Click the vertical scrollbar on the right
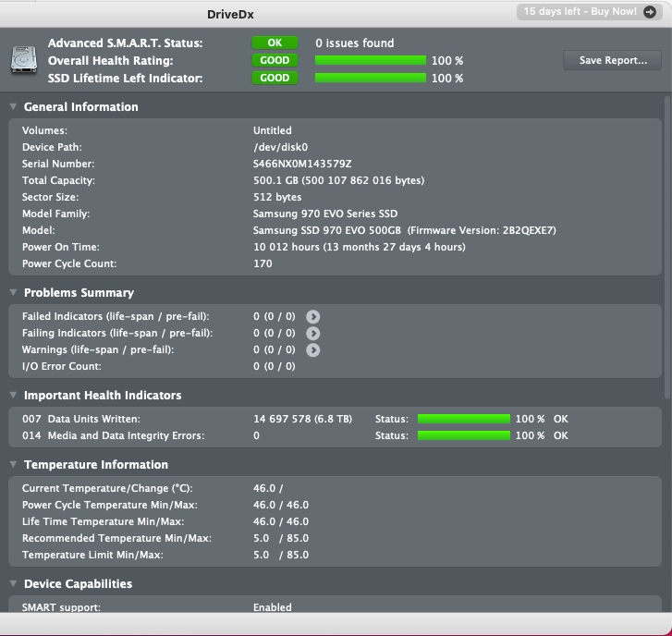The height and width of the screenshot is (636, 672). (x=666, y=247)
